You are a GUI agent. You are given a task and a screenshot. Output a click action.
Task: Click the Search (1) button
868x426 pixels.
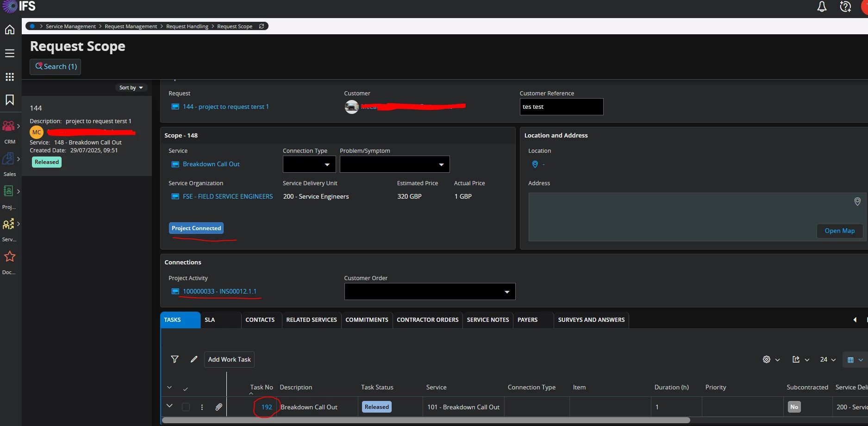tap(56, 67)
